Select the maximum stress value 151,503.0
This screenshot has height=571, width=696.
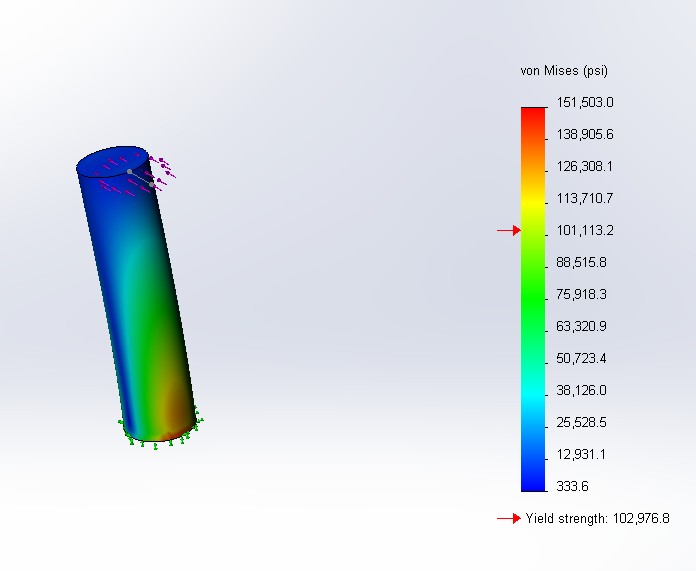[x=585, y=103]
